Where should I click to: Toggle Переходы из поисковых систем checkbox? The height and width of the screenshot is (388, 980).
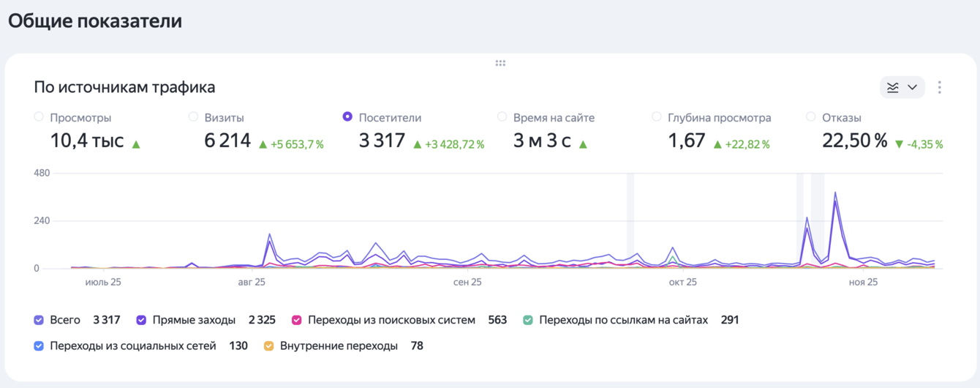pos(297,320)
